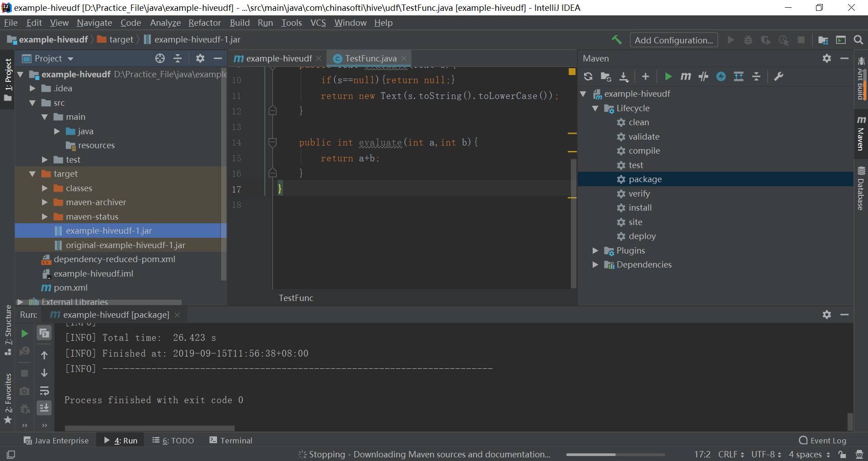Collapse the Lifecycle node in Maven
This screenshot has height=461, width=868.
coord(595,108)
